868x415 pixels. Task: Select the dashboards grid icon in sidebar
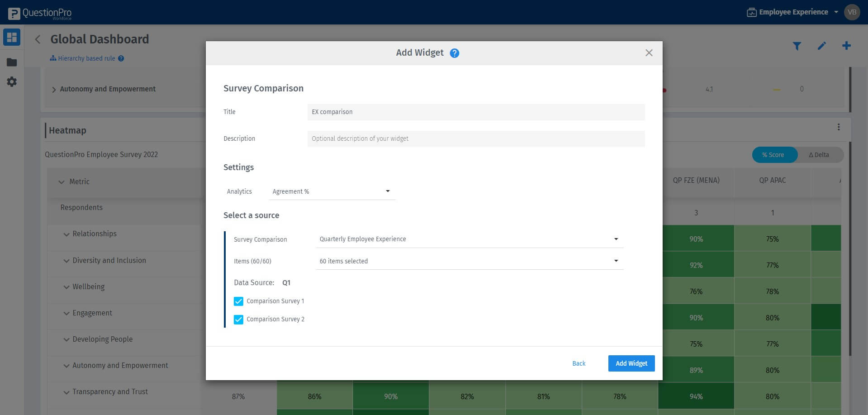point(12,37)
